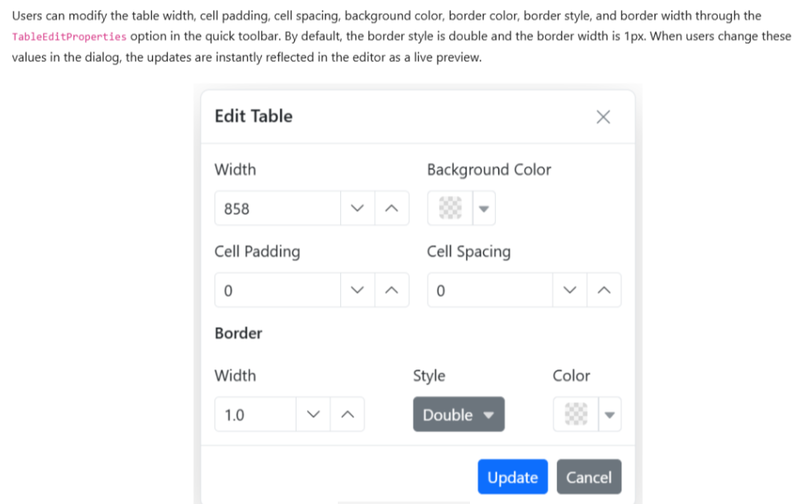Expand the border Color dropdown arrow
812x504 pixels.
tap(610, 415)
